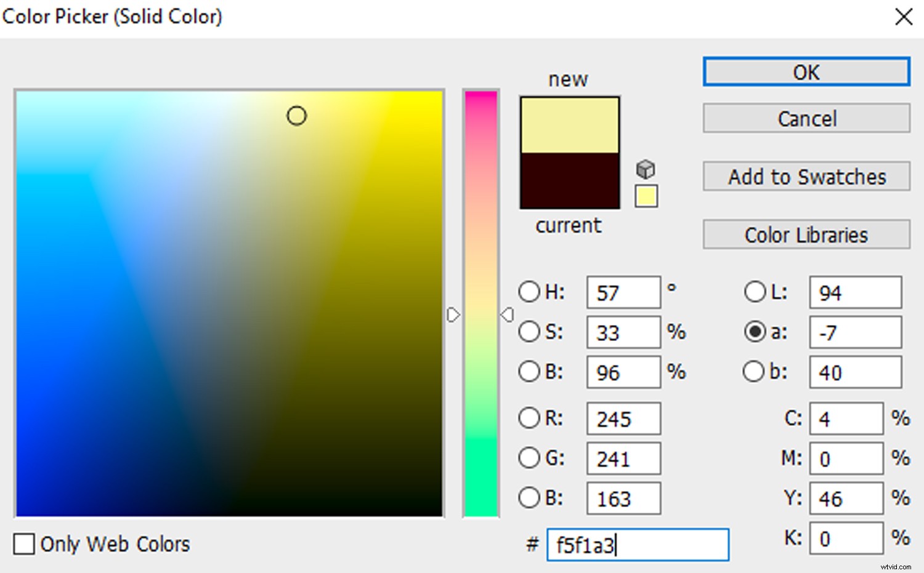
Task: Select the L radio button for lightness mode
Action: (755, 292)
